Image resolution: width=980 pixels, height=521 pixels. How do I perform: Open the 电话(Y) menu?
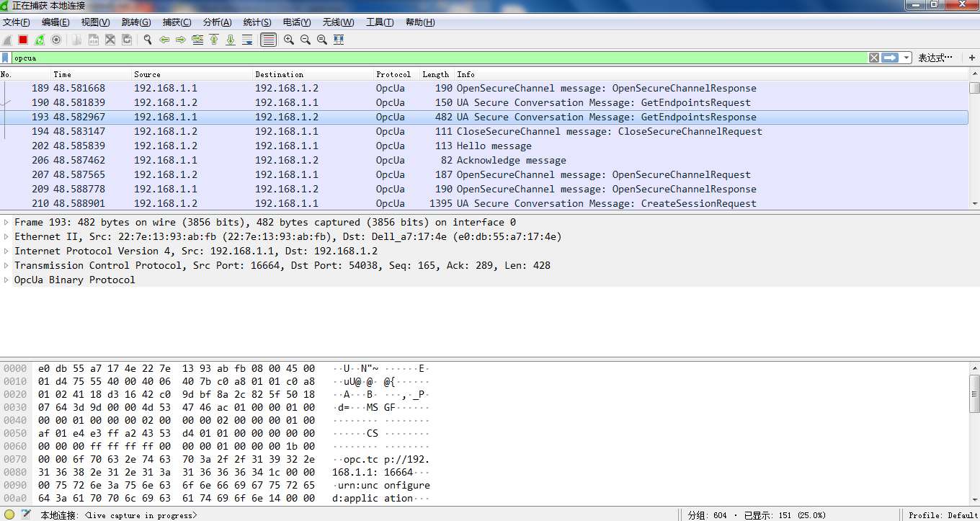click(297, 22)
